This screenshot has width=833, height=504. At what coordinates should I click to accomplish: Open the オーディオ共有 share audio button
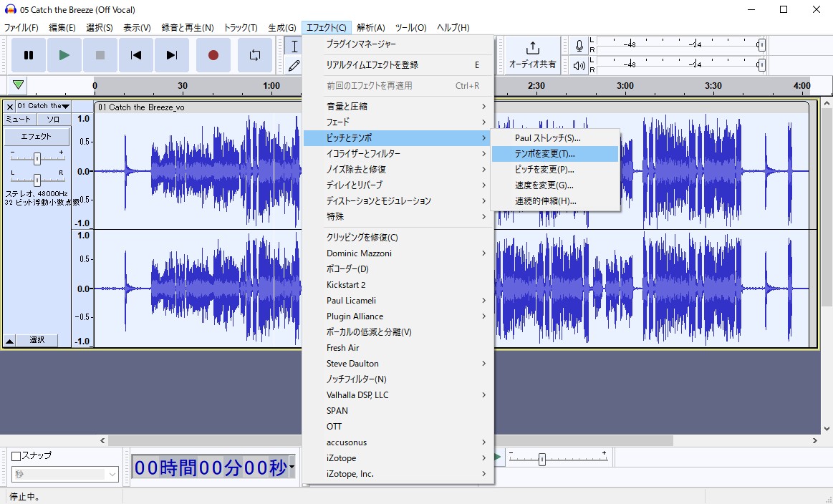point(532,55)
